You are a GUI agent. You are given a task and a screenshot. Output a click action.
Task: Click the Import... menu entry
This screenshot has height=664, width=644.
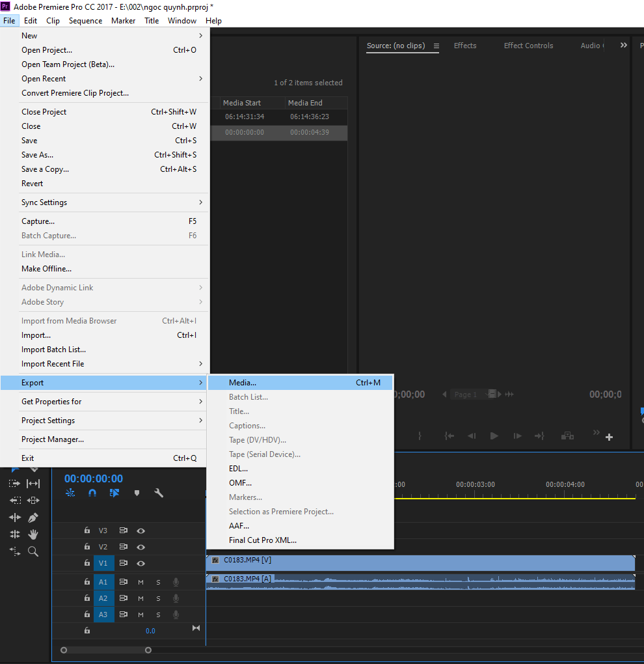coord(103,335)
